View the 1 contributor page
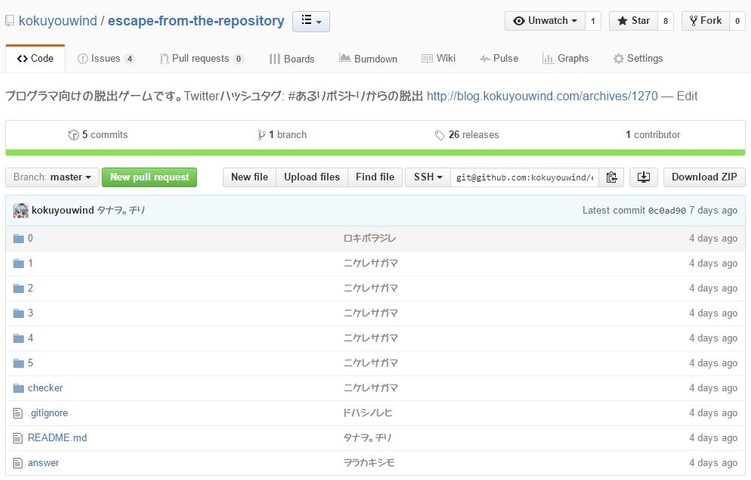 point(653,135)
